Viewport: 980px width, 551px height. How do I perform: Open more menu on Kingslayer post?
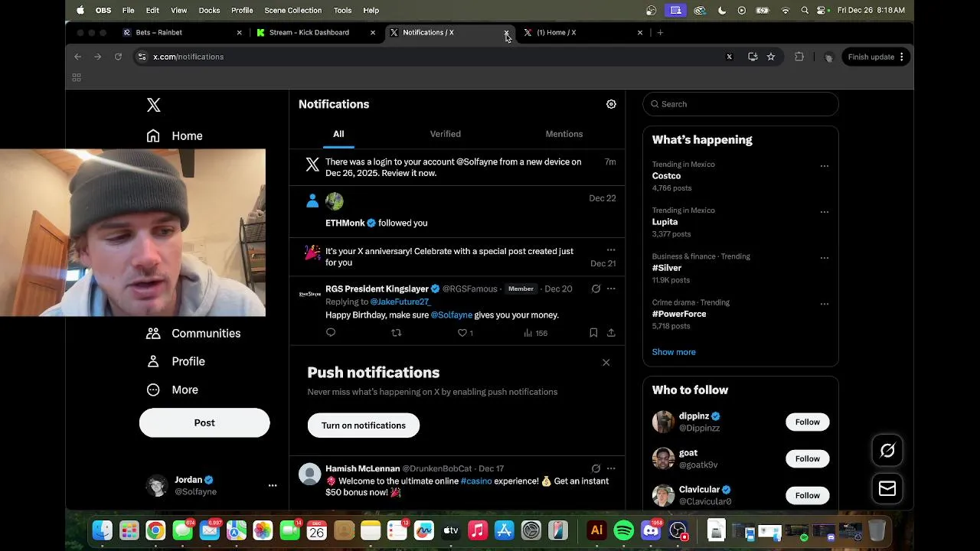click(611, 289)
